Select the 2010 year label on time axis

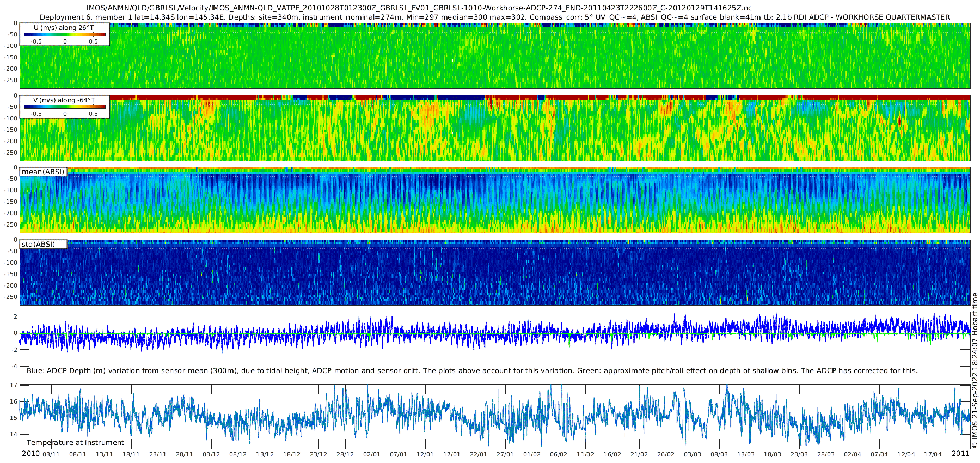30,454
